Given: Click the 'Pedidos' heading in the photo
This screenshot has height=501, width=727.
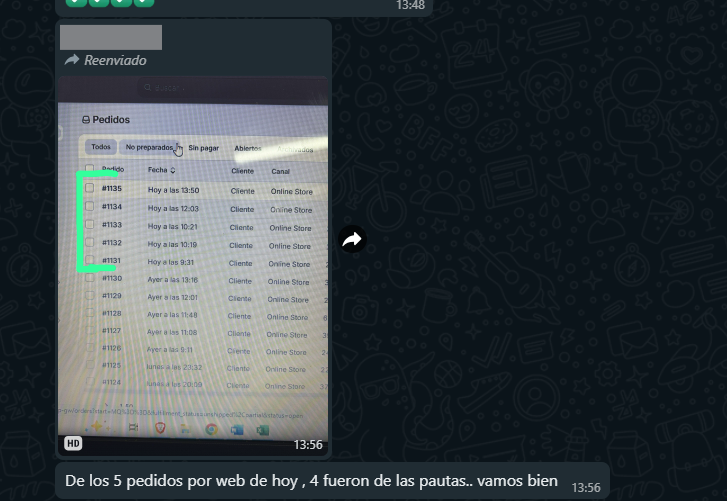Looking at the screenshot, I should [111, 120].
